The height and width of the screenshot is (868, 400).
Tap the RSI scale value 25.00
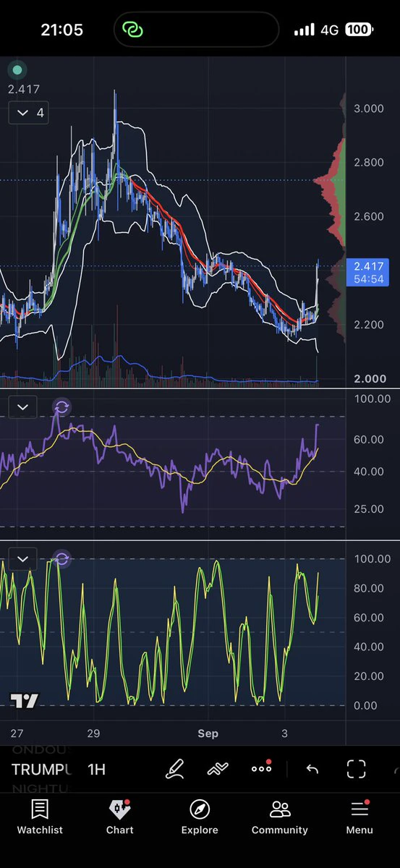(x=370, y=509)
